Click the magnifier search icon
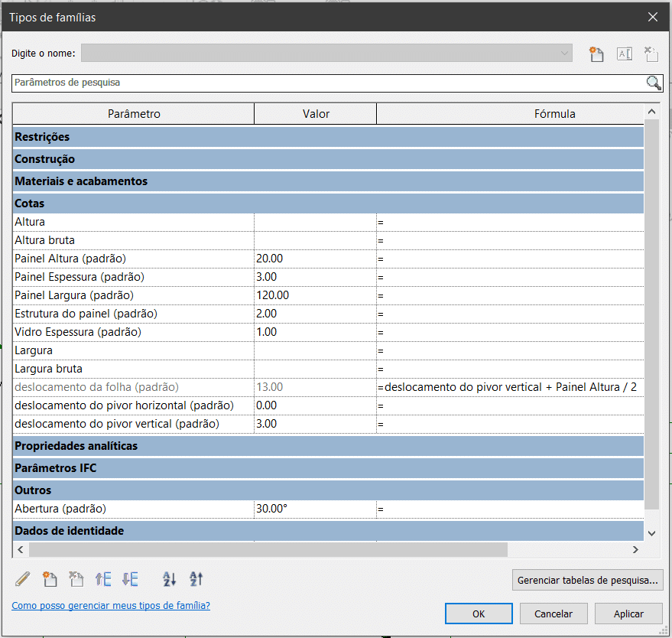This screenshot has width=672, height=638. click(654, 83)
